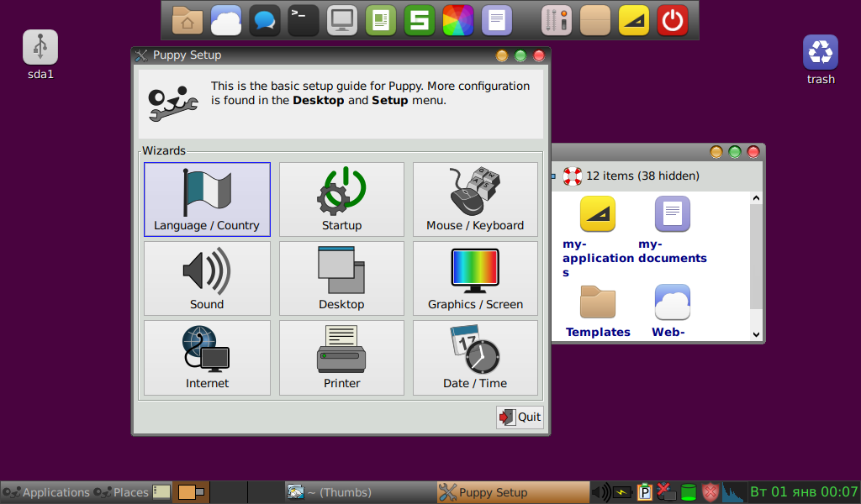Open the Language / Country wizard

click(207, 200)
